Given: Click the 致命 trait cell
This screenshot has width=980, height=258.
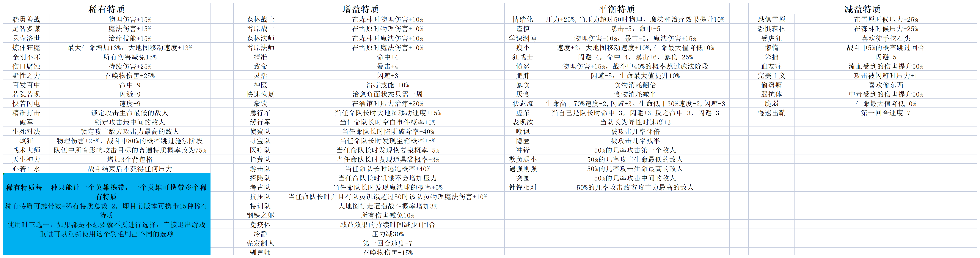Looking at the screenshot, I should click(260, 66).
